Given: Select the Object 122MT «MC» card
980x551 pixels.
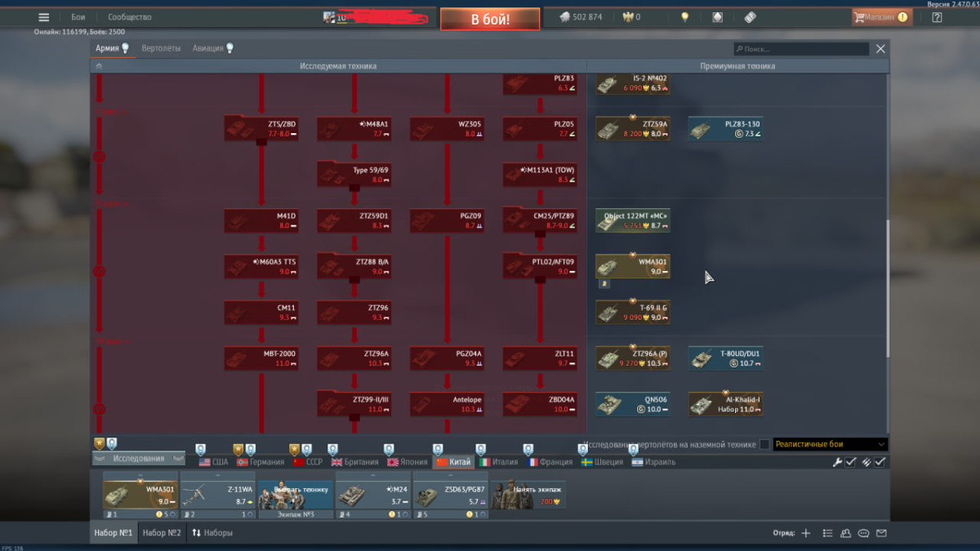Looking at the screenshot, I should click(x=633, y=220).
